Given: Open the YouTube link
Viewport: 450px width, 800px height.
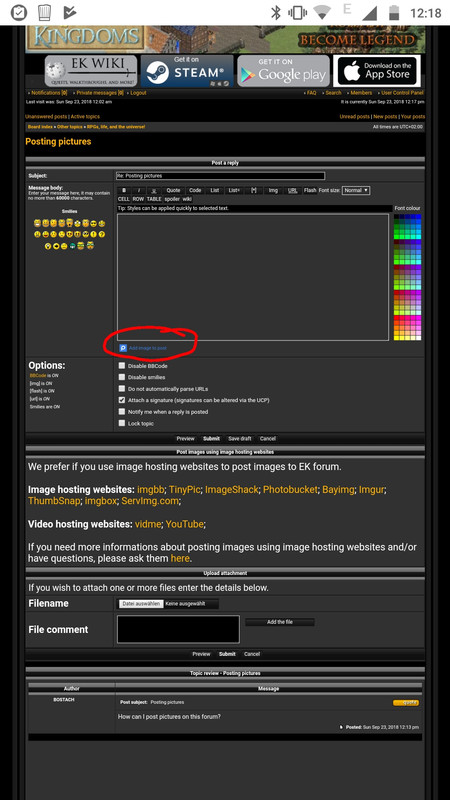Looking at the screenshot, I should (185, 524).
